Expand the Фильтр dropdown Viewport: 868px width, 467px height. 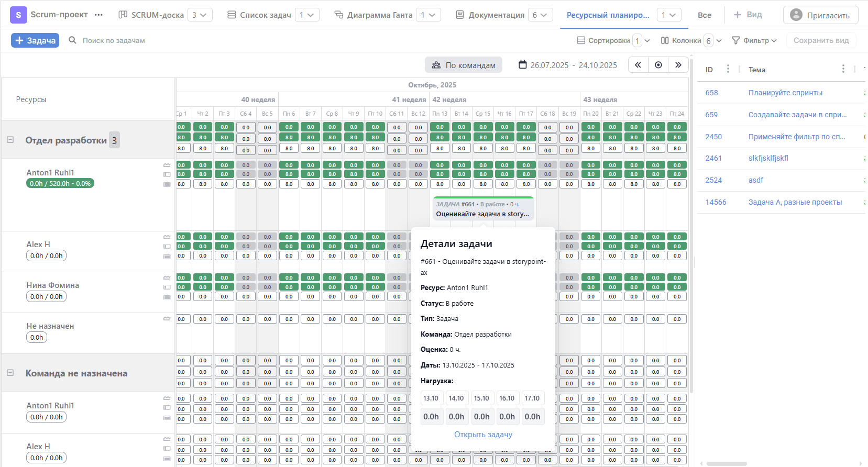point(754,40)
